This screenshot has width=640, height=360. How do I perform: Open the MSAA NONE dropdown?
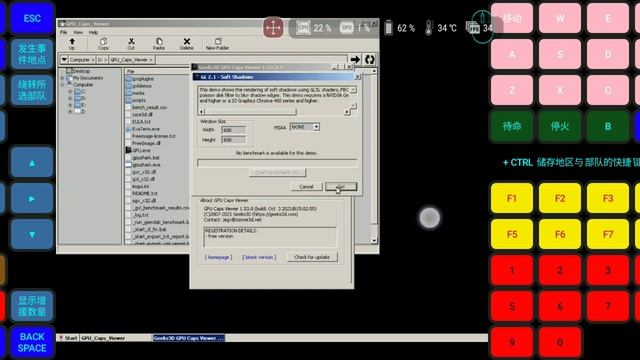[316, 127]
